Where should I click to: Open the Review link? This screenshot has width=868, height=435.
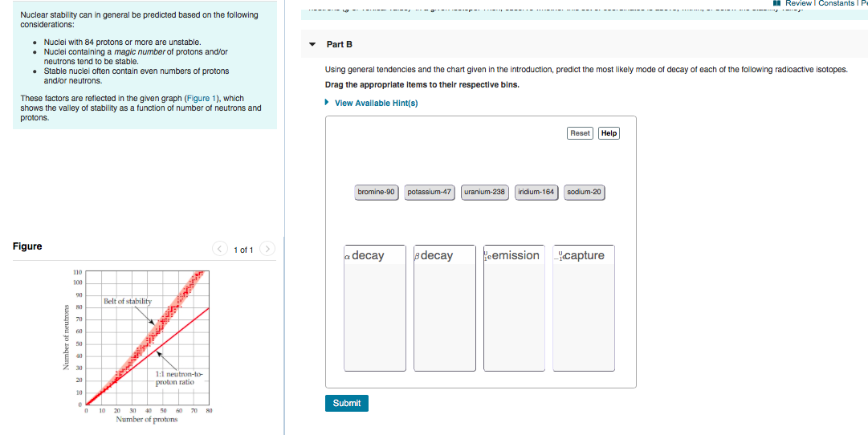[x=798, y=3]
